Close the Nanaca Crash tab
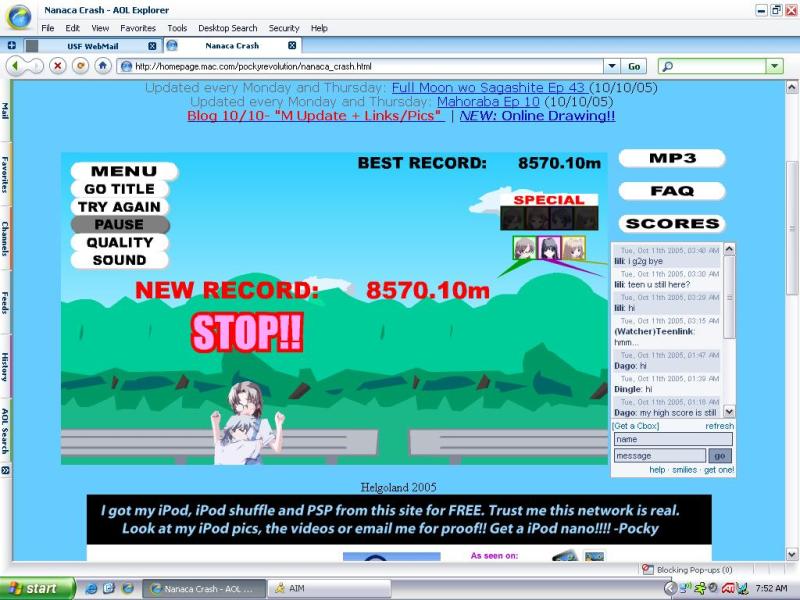 [292, 45]
